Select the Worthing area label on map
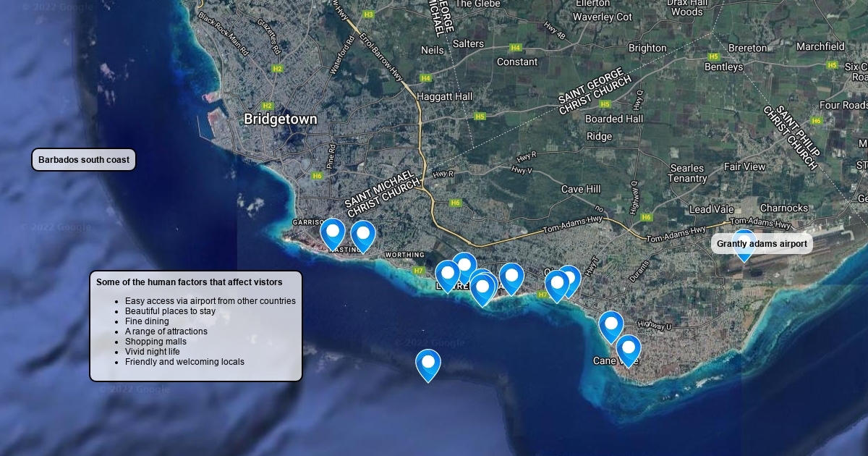Screen dimensions: 868x456 (405, 255)
